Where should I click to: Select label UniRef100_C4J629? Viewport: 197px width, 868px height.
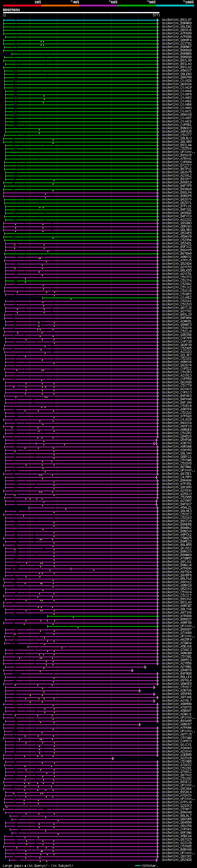177,419
